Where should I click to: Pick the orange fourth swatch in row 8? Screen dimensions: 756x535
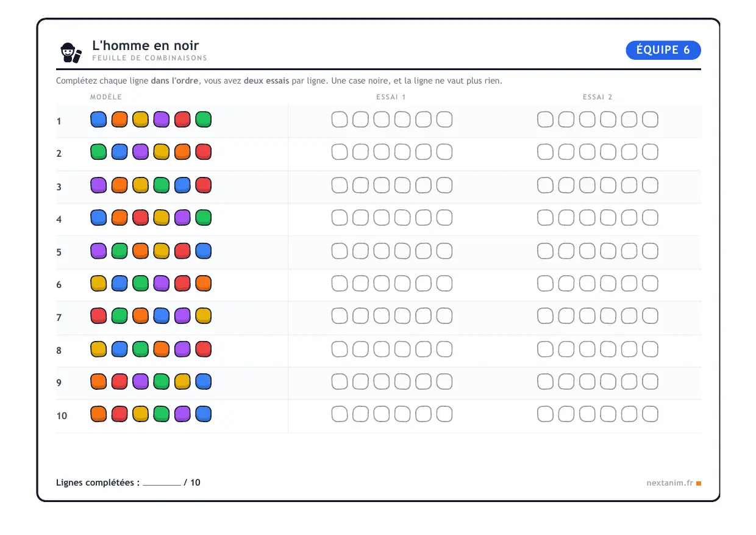[162, 349]
